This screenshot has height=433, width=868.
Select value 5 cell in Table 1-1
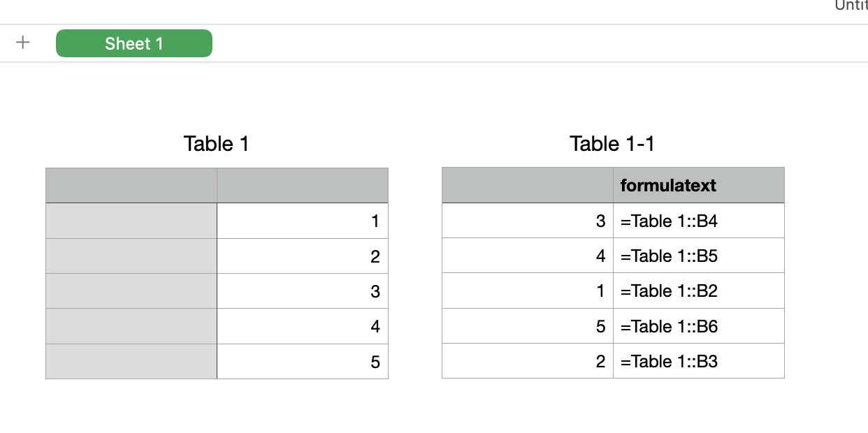point(528,326)
